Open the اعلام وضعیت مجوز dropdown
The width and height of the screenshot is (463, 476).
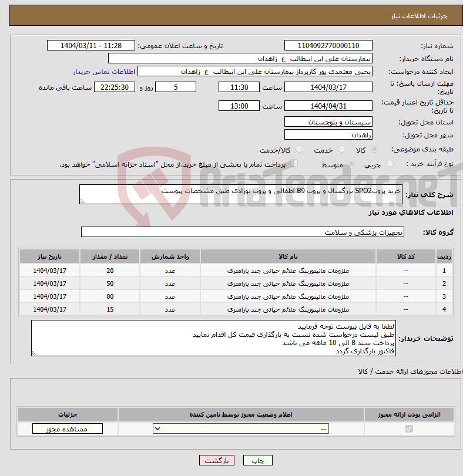click(241, 428)
